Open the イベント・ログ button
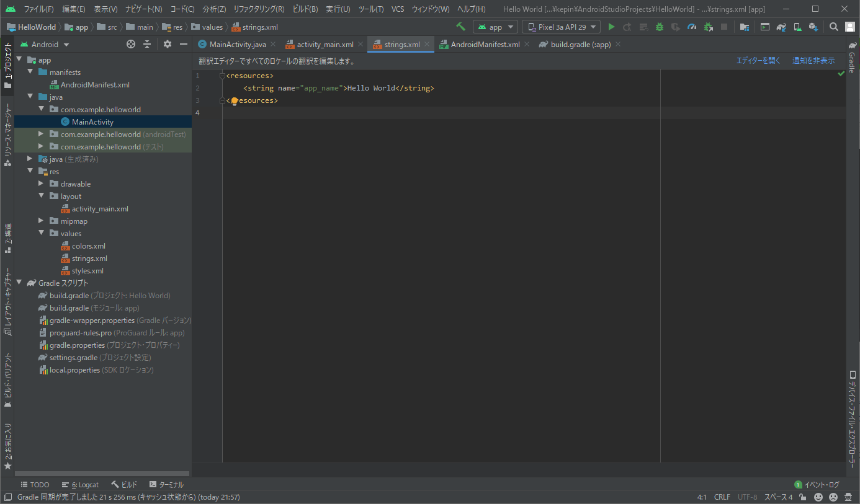The height and width of the screenshot is (504, 860). click(817, 485)
